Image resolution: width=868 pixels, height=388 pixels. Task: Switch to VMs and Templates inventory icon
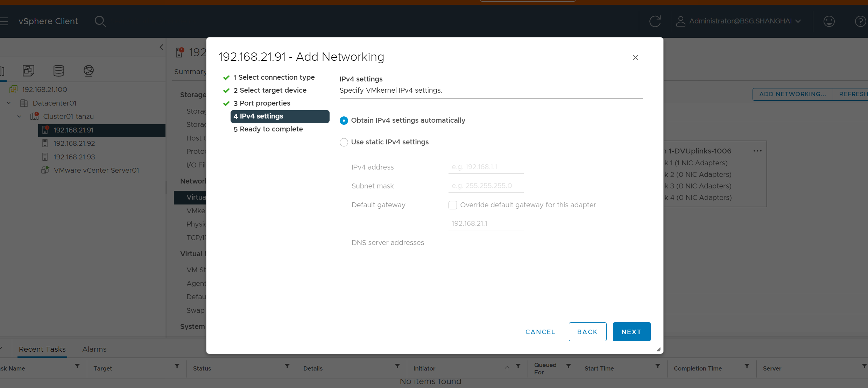coord(28,71)
